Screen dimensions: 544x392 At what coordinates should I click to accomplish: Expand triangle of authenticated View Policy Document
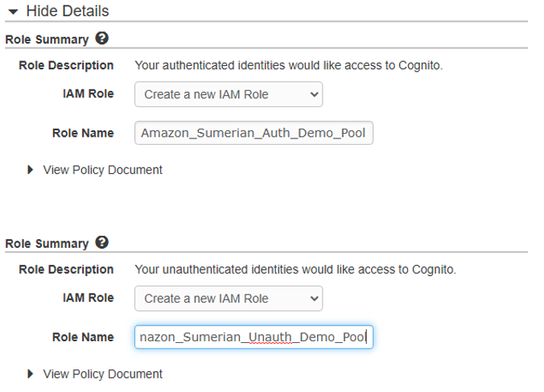[x=31, y=170]
